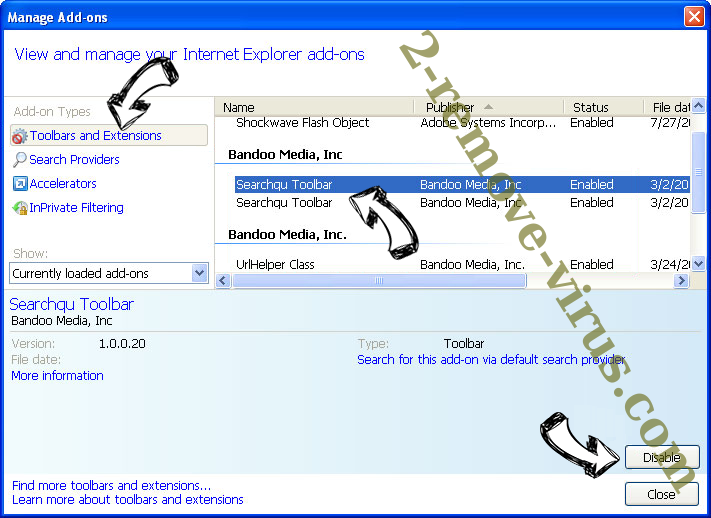Open Learn more about toolbars and extensions
The width and height of the screenshot is (711, 518).
tap(128, 500)
